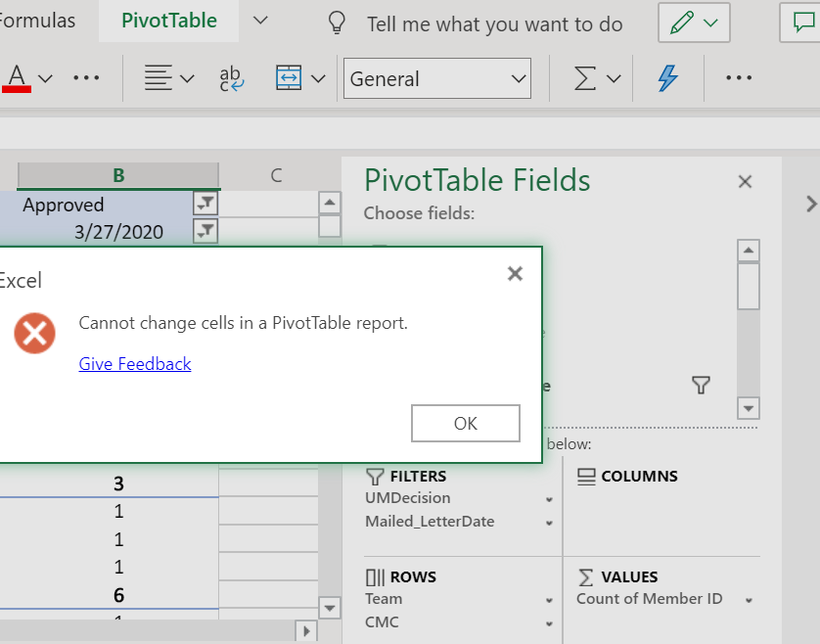Click Count of Member ID value field
820x644 pixels.
(x=650, y=598)
